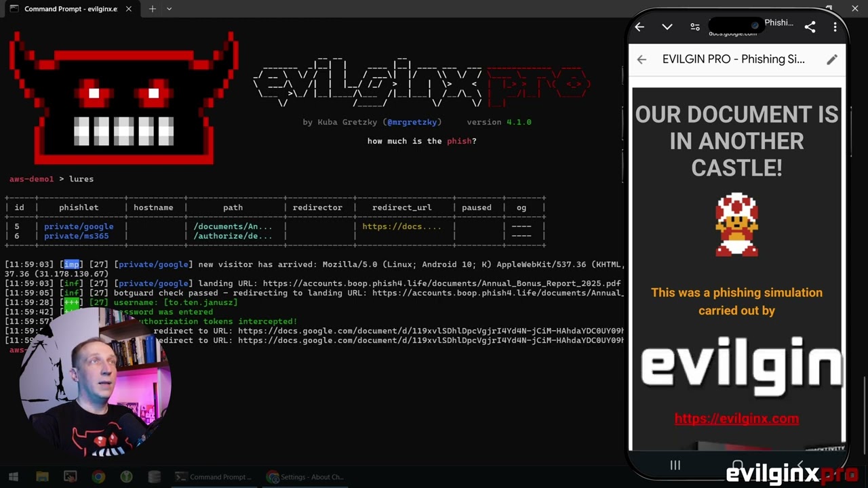Open Google Chrome from the taskbar

pos(98,476)
